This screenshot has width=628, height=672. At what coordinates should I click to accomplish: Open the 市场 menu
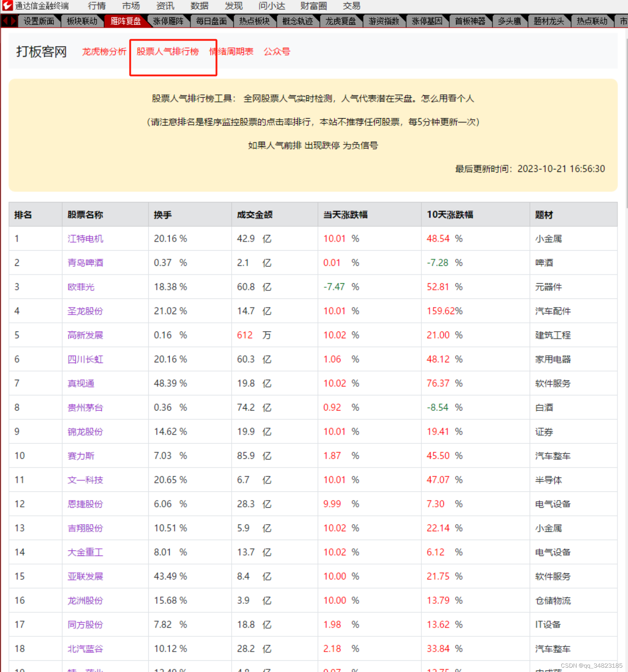131,6
